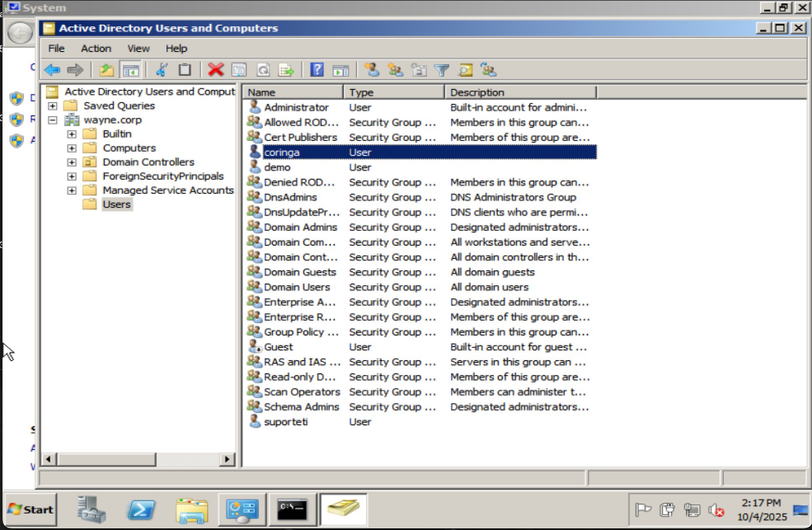Collapse the wayne.corp domain node
Image resolution: width=812 pixels, height=530 pixels.
[52, 120]
